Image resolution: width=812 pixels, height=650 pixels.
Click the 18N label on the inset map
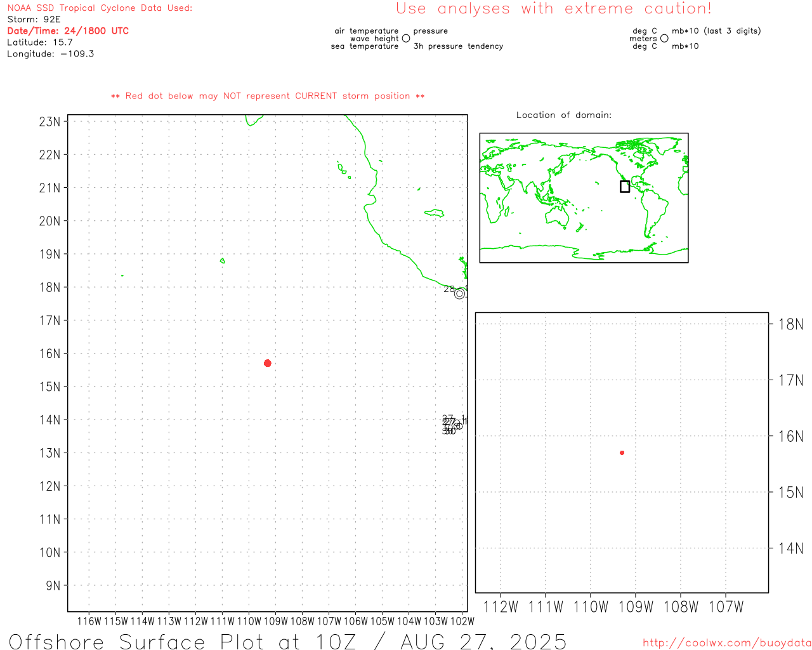pyautogui.click(x=790, y=324)
